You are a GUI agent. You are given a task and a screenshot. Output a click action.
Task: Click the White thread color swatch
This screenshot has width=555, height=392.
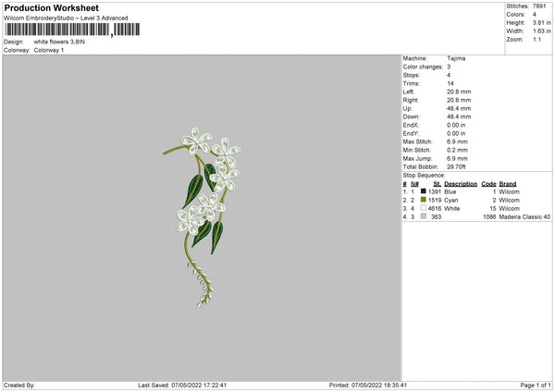pyautogui.click(x=424, y=208)
